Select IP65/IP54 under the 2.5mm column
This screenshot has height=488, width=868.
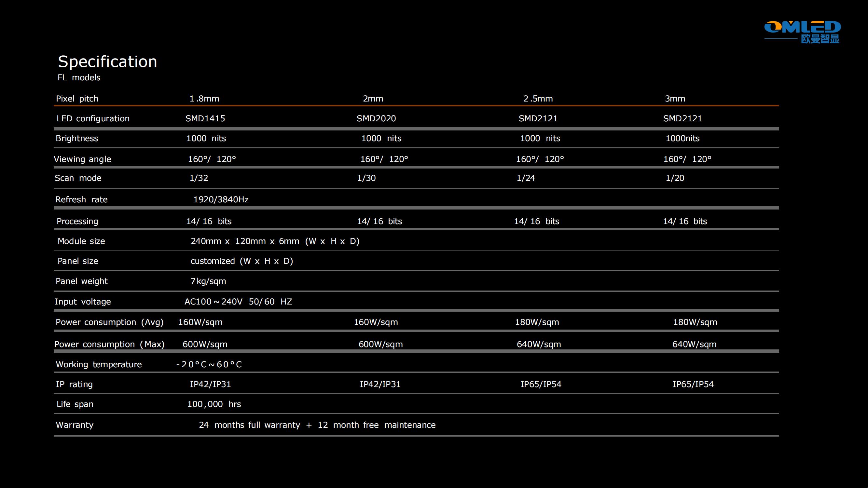(541, 385)
